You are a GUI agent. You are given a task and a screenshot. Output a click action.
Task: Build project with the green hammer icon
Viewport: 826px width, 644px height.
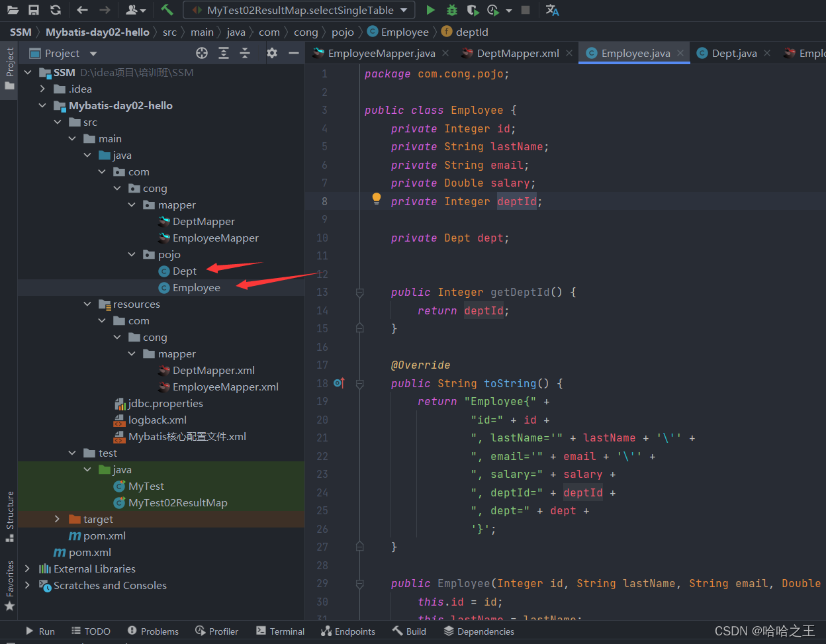click(167, 10)
